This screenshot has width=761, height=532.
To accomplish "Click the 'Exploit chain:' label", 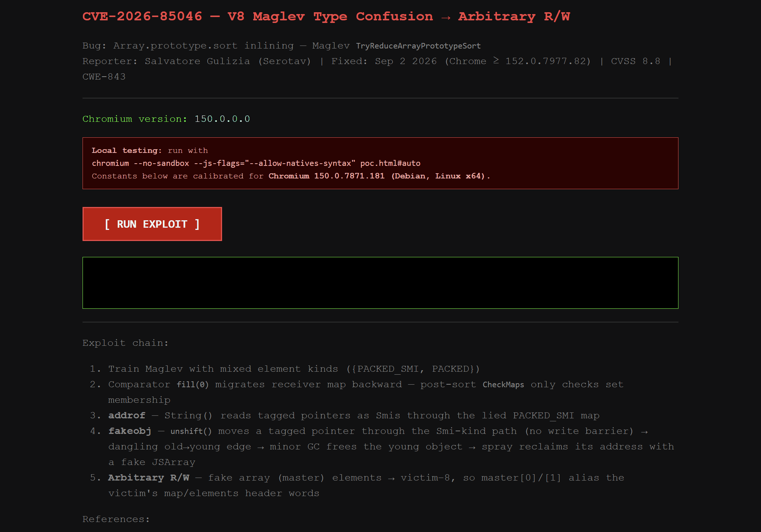I will coord(125,343).
